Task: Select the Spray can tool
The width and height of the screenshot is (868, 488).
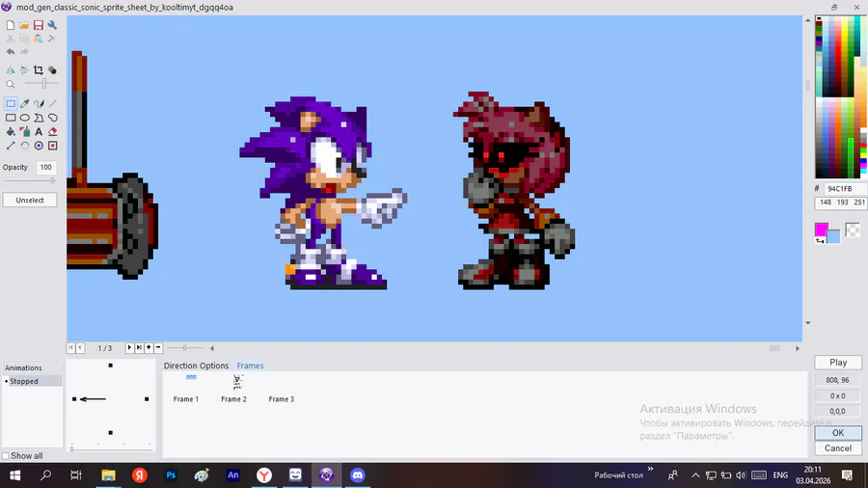Action: coord(24,132)
